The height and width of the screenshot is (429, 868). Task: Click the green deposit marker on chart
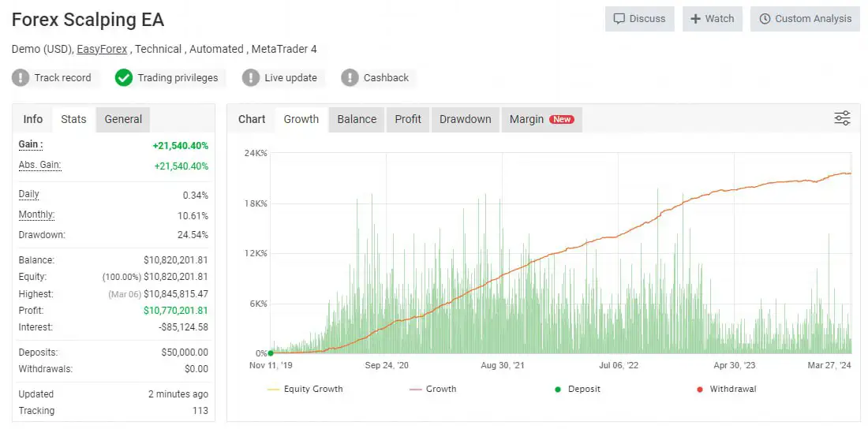[x=271, y=353]
